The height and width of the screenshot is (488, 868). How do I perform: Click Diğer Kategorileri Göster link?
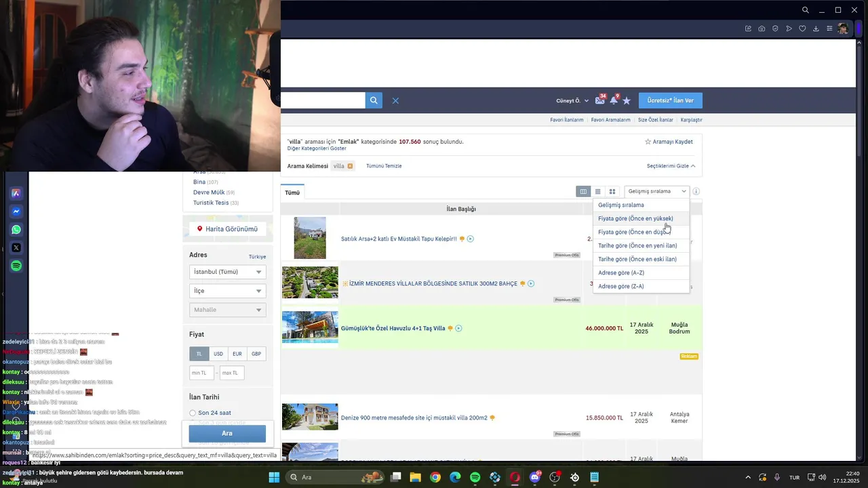[x=317, y=148]
